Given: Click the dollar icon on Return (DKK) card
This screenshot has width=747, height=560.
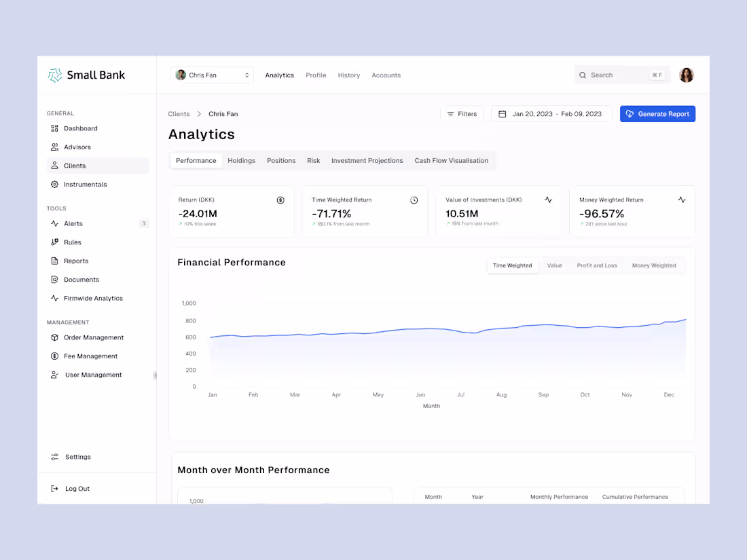Looking at the screenshot, I should pos(280,200).
